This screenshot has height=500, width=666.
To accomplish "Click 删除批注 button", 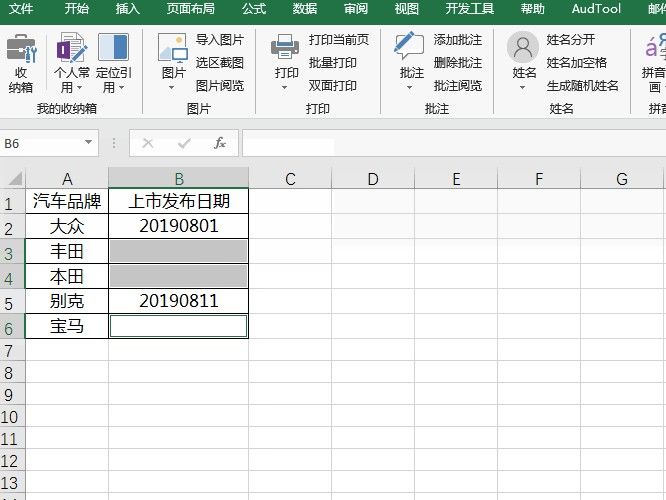I will (x=458, y=63).
